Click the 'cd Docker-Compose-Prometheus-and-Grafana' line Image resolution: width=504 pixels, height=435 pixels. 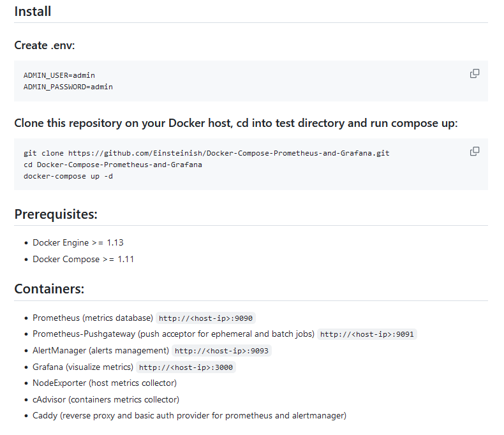click(113, 165)
